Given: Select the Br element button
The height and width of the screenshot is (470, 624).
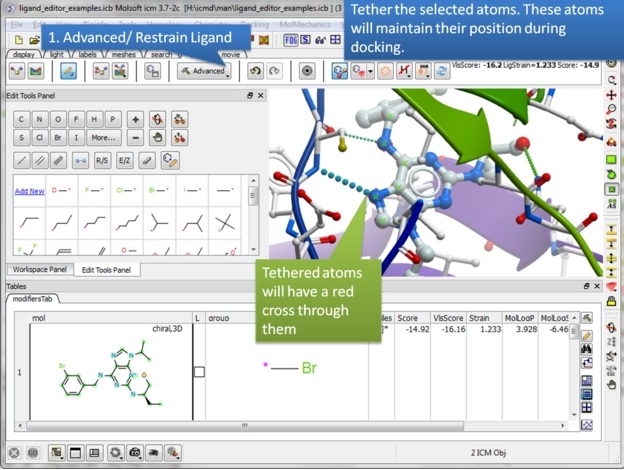Looking at the screenshot, I should point(59,138).
